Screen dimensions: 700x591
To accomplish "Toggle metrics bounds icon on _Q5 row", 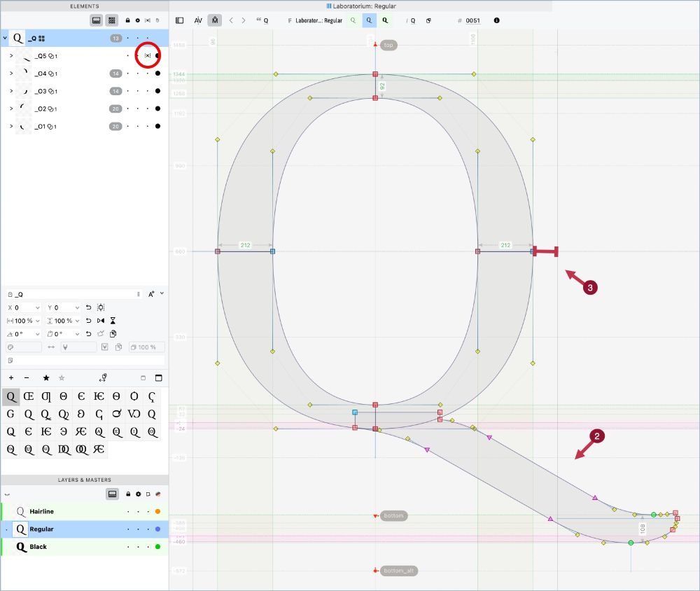I will (x=147, y=56).
